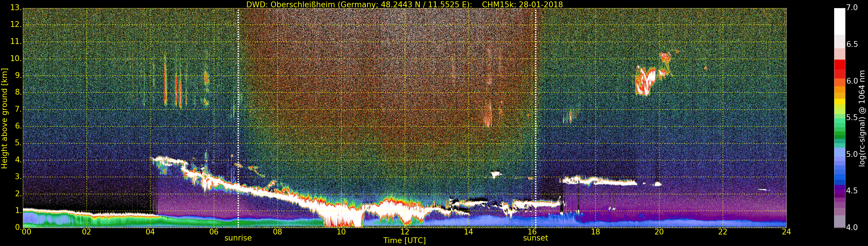This screenshot has width=868, height=246.
Task: Click the dotted white sunset marker line
Action: [536, 118]
